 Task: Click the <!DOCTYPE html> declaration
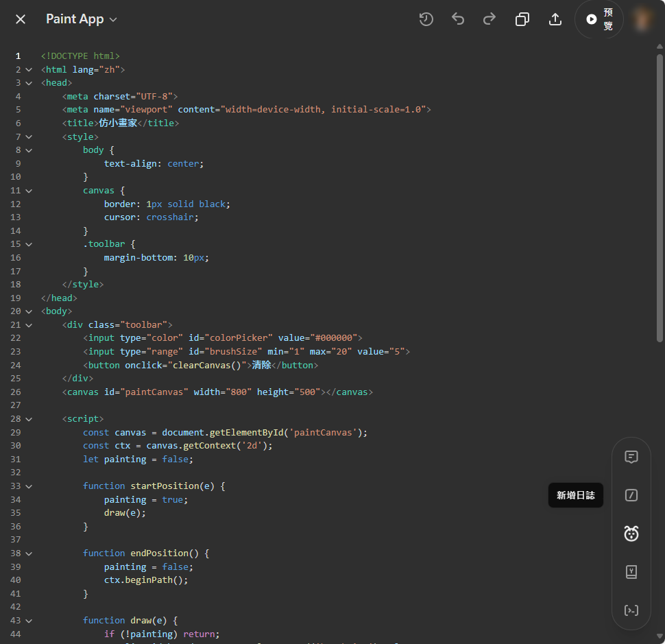tap(81, 56)
